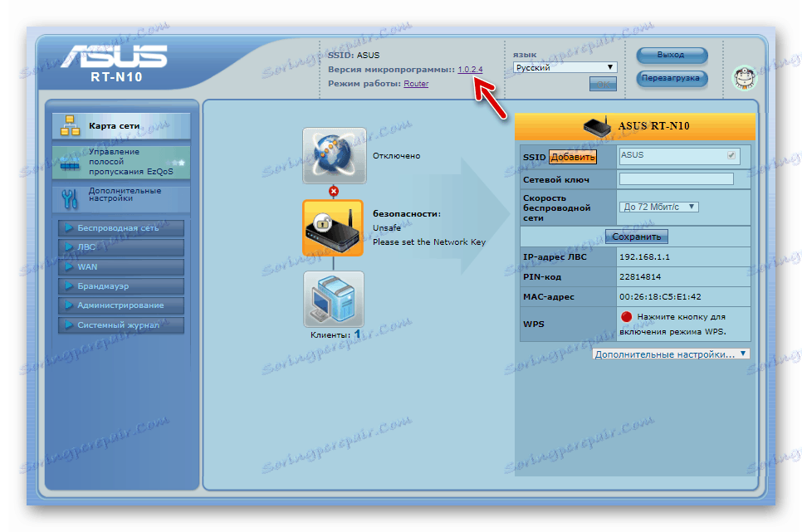Click the red WPS status indicator
802x532 pixels.
tap(627, 317)
